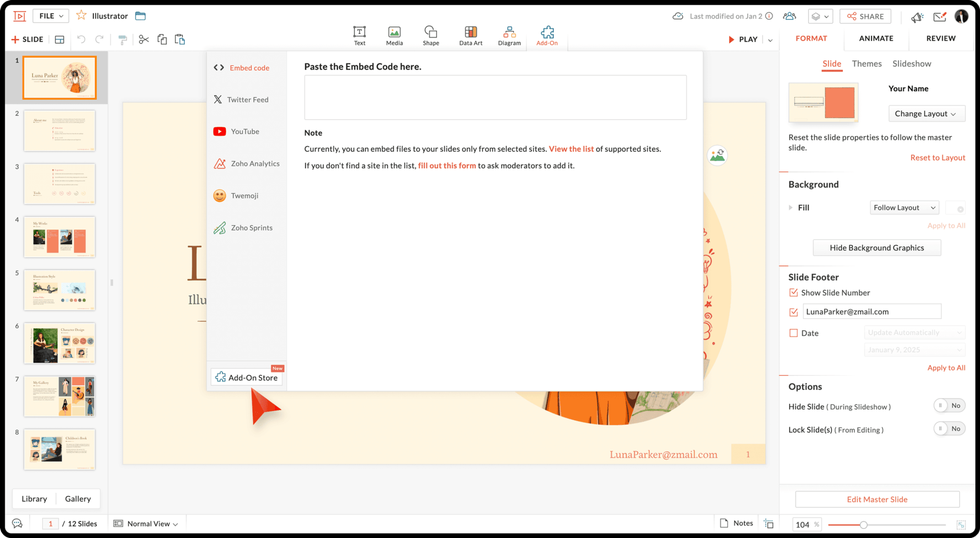Click Hide Background Graphics button
The height and width of the screenshot is (538, 980).
(877, 248)
